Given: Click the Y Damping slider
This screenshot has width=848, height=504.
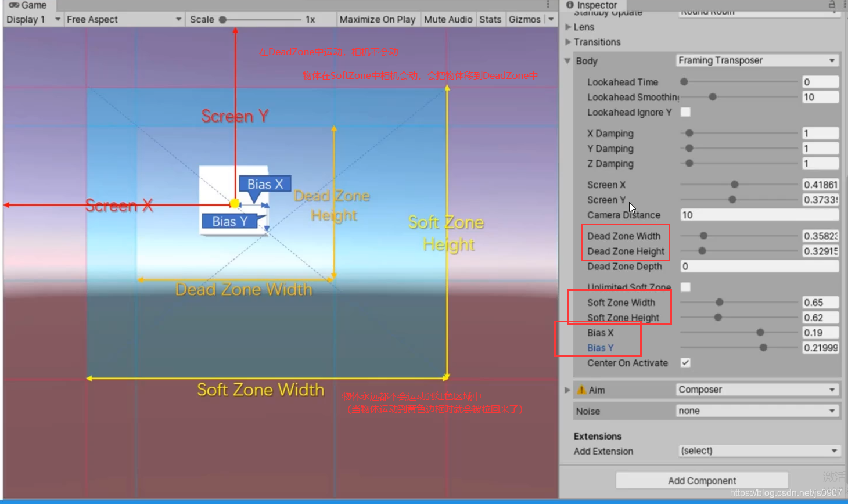Looking at the screenshot, I should (x=740, y=148).
